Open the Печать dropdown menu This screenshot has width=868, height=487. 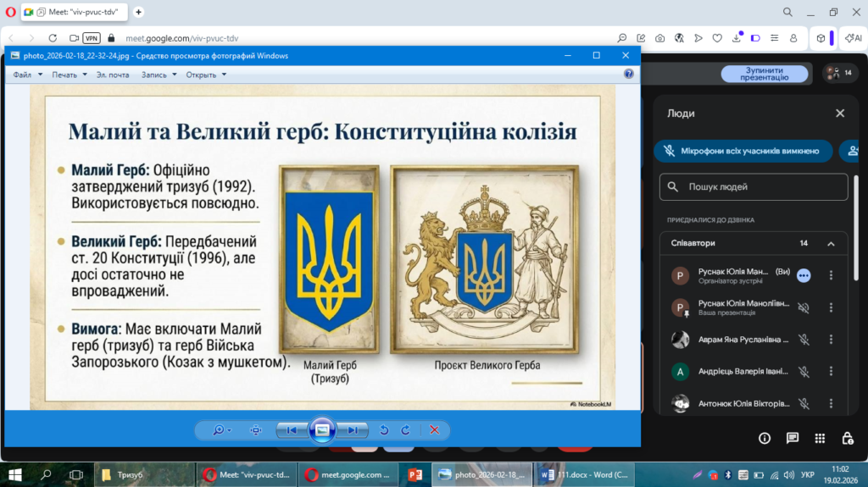[69, 75]
